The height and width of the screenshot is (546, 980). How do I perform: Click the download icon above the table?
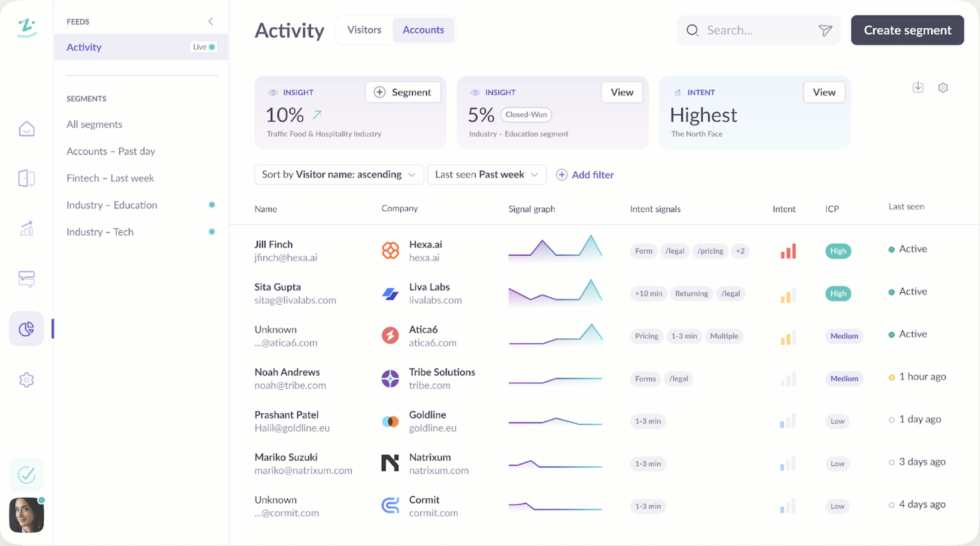[x=917, y=87]
